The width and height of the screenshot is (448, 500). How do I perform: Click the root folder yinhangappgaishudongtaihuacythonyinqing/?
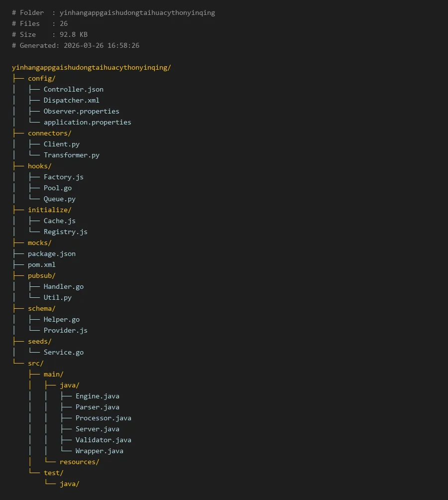[x=91, y=67]
